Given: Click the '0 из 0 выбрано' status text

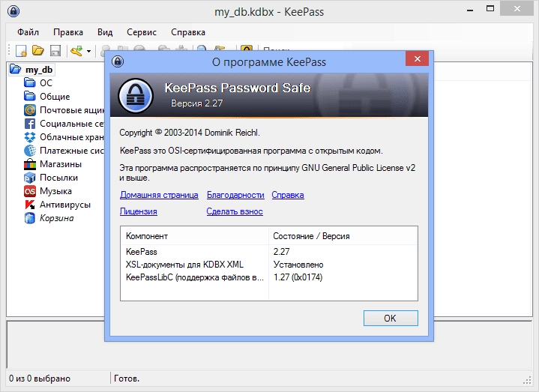Looking at the screenshot, I should pos(40,379).
